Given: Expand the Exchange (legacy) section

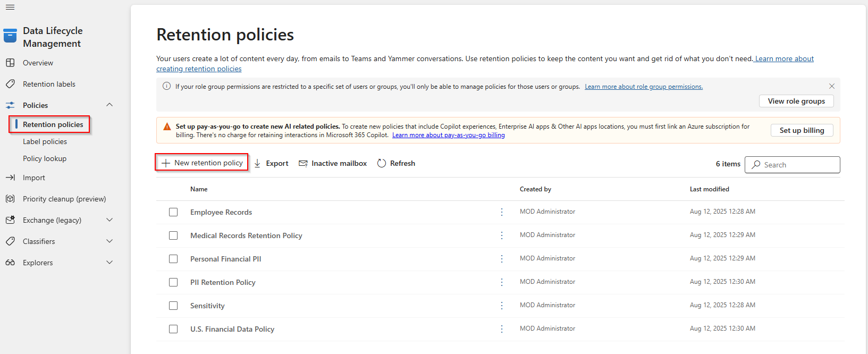Looking at the screenshot, I should pos(109,220).
